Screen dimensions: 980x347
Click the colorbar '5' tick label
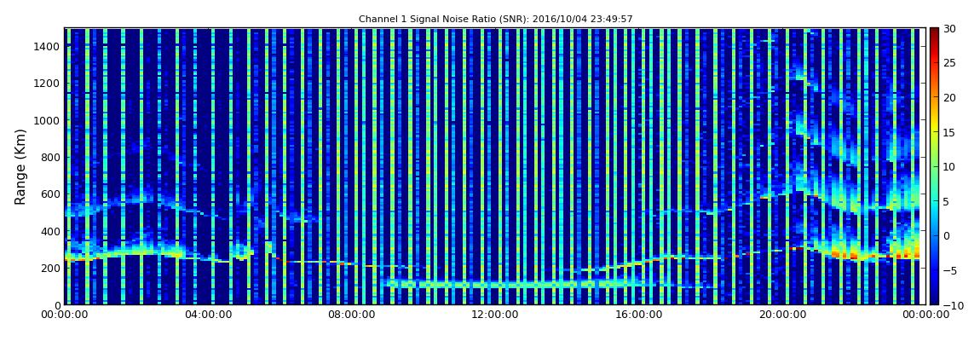[x=947, y=201]
